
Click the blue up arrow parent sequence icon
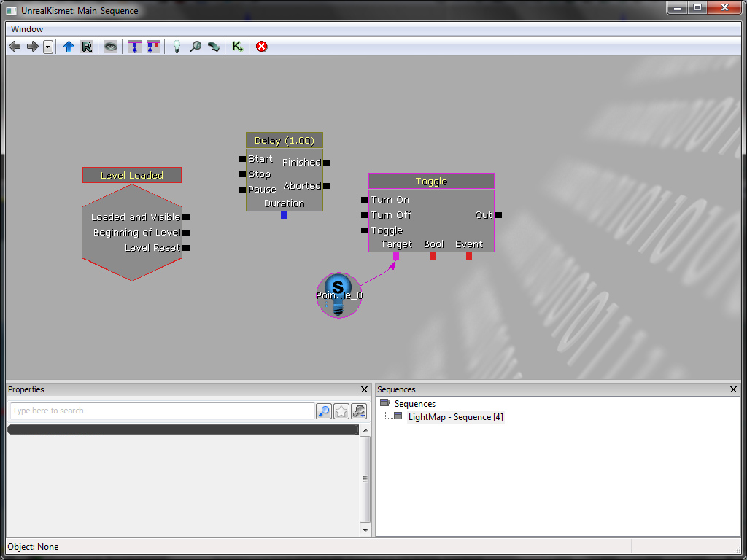click(x=69, y=47)
